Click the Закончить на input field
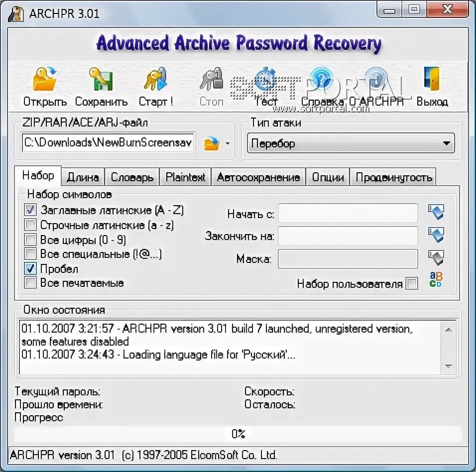 348,236
